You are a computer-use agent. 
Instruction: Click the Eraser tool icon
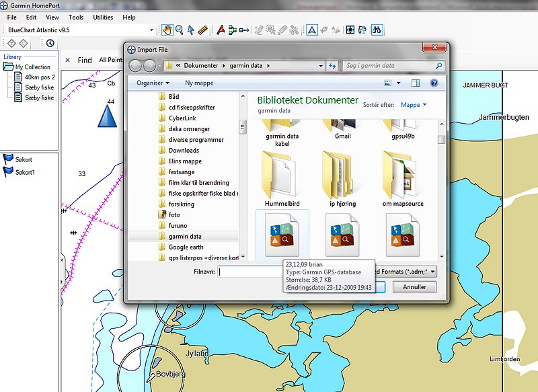tap(282, 30)
